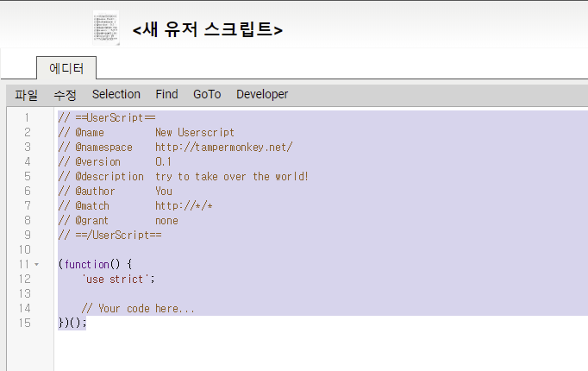Click line number 1 in the gutter
Screen dimensions: 588x371
(27, 118)
